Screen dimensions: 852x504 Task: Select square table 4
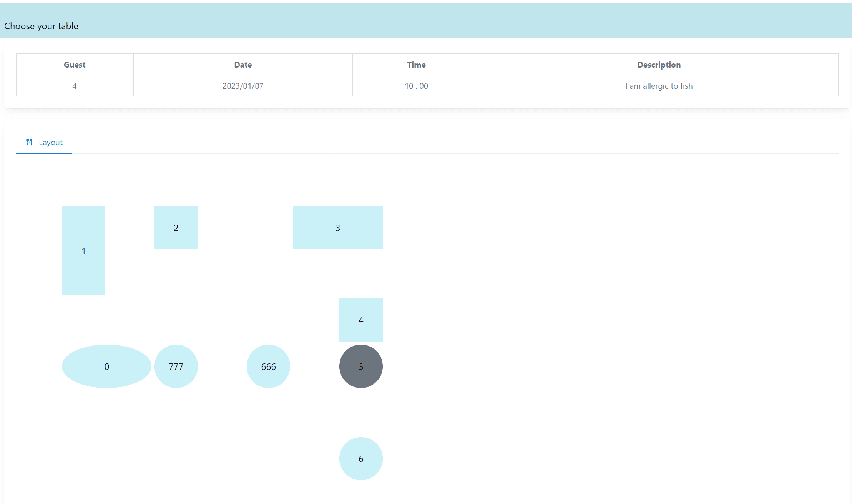pos(361,320)
